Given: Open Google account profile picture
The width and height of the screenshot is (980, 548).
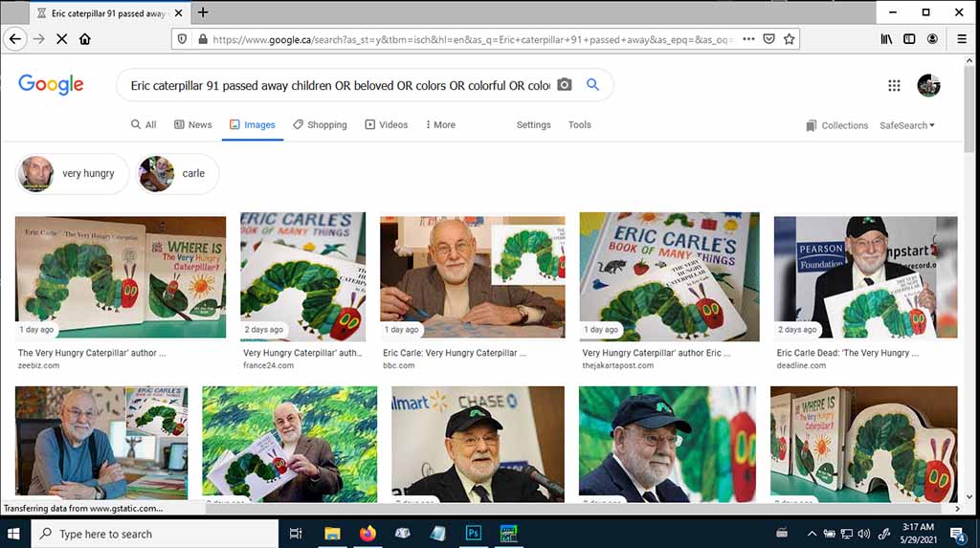Looking at the screenshot, I should click(928, 86).
